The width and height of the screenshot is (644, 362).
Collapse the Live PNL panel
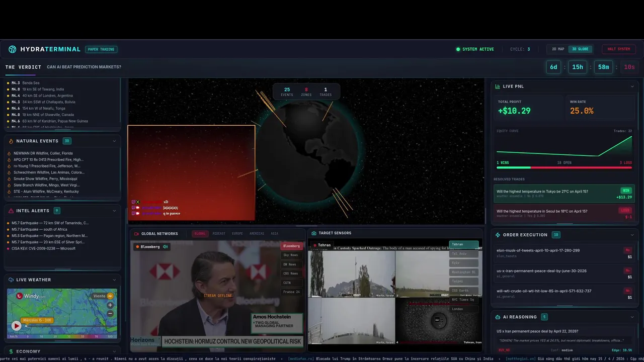click(x=632, y=86)
